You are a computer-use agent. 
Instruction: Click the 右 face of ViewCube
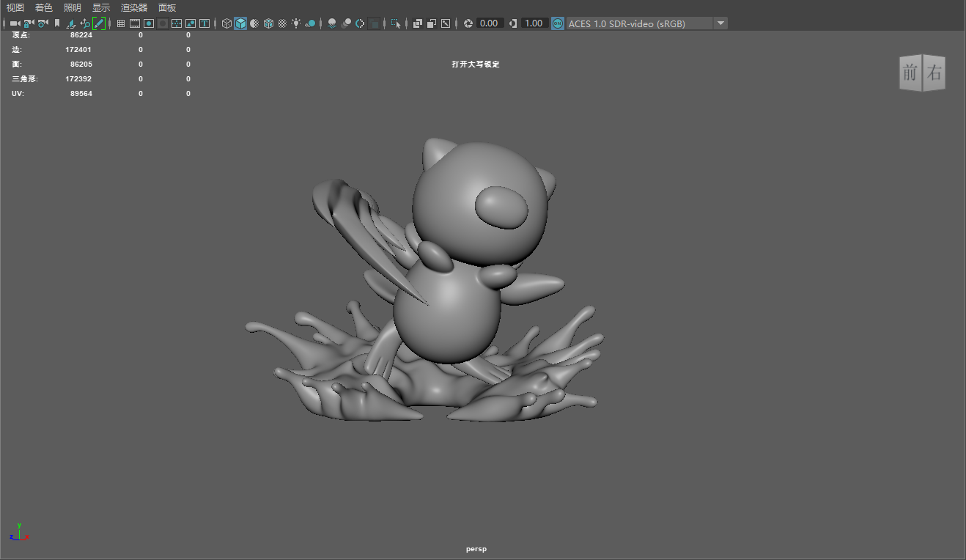(x=934, y=73)
